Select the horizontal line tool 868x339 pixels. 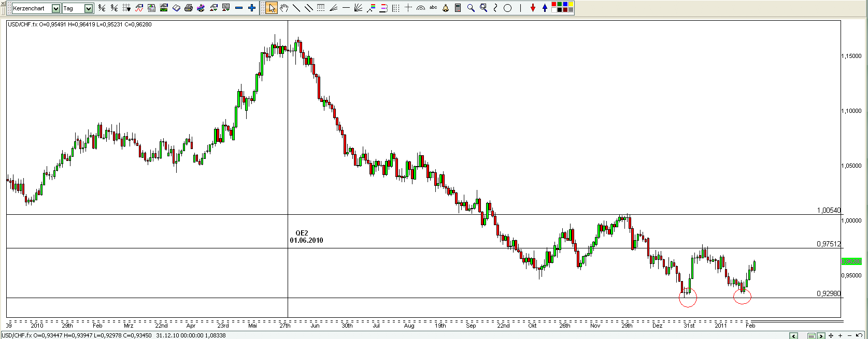(346, 8)
